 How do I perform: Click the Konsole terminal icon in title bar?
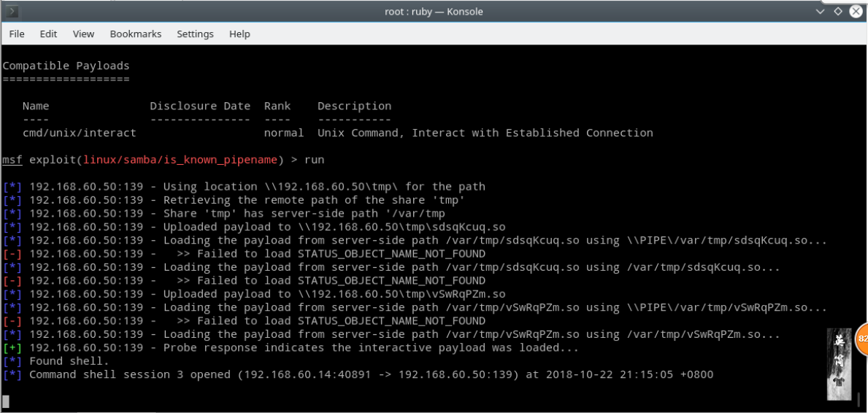(x=11, y=11)
